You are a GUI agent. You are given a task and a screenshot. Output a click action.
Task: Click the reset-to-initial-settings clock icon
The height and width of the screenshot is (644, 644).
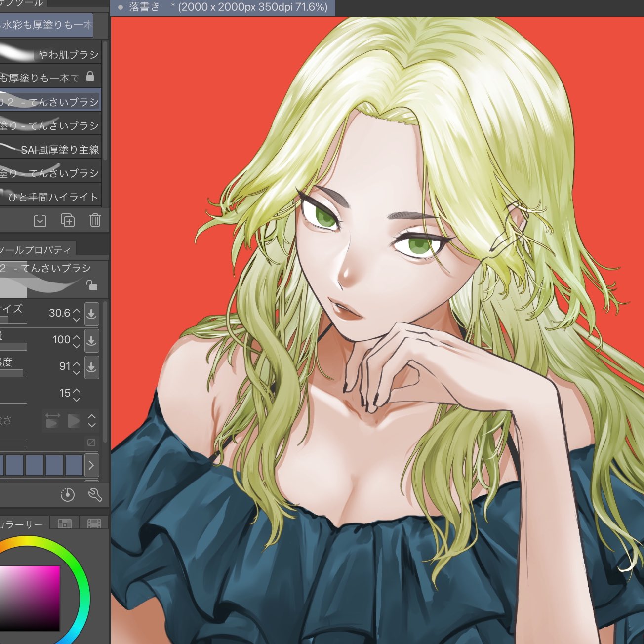[68, 495]
